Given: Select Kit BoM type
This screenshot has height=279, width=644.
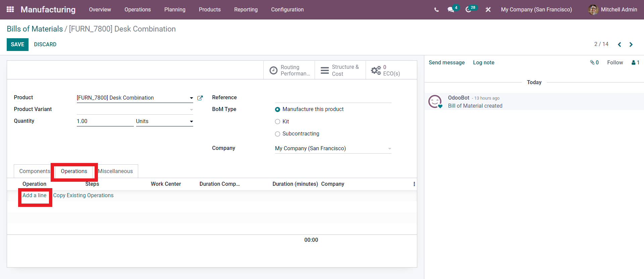Looking at the screenshot, I should pyautogui.click(x=277, y=122).
